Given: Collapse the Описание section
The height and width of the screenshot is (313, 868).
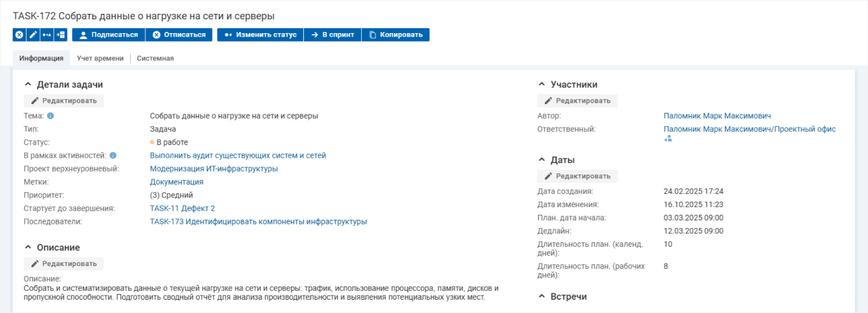Looking at the screenshot, I should coord(28,247).
